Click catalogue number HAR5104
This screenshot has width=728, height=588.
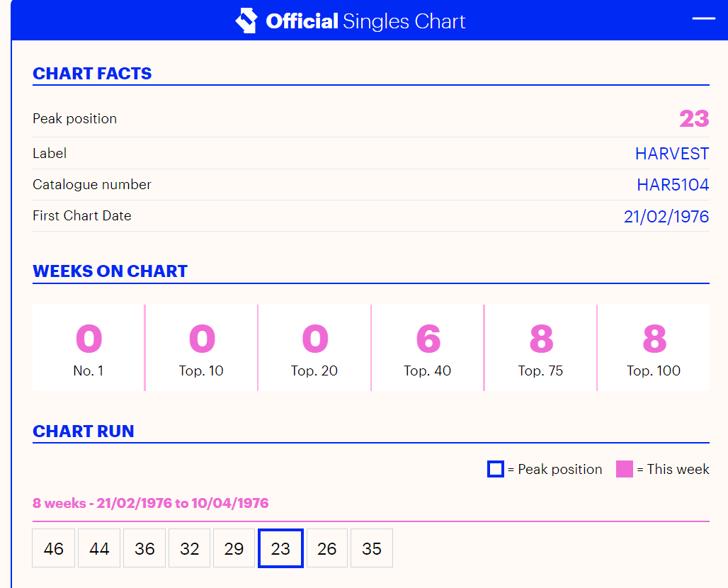(672, 185)
